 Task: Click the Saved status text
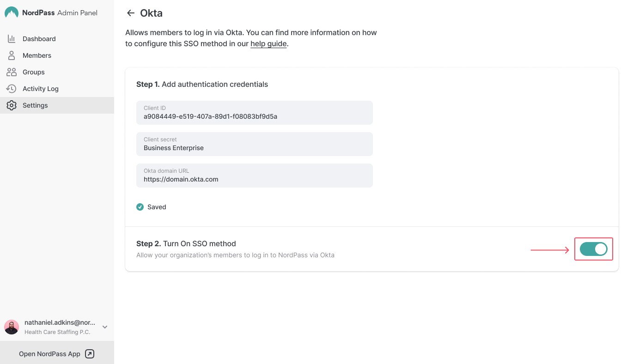point(157,207)
